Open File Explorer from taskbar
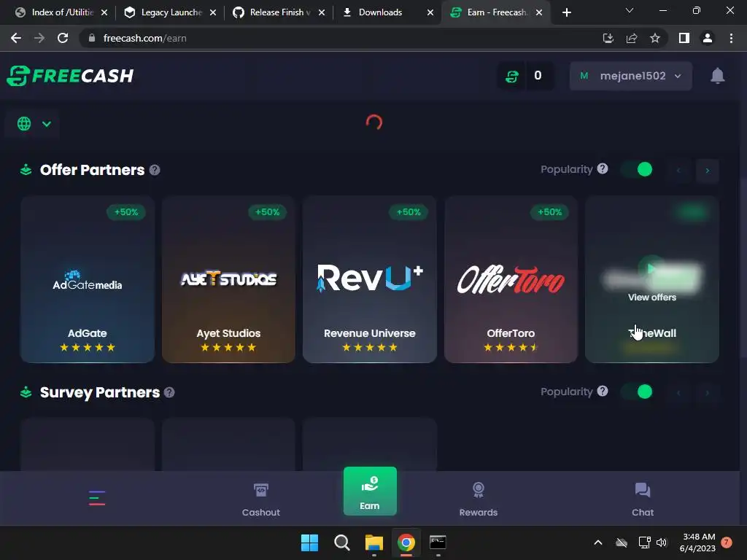 [x=374, y=542]
